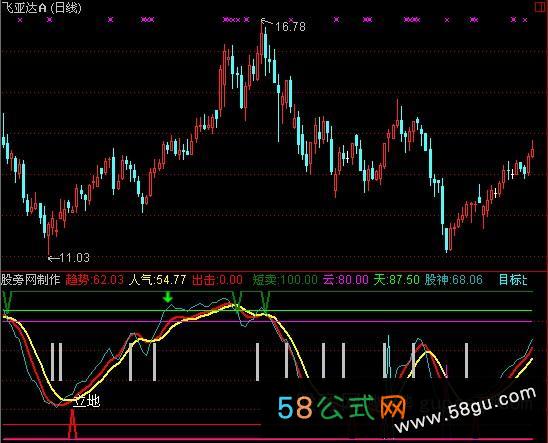Select the 趋势:62.03 indicator value

[95, 280]
